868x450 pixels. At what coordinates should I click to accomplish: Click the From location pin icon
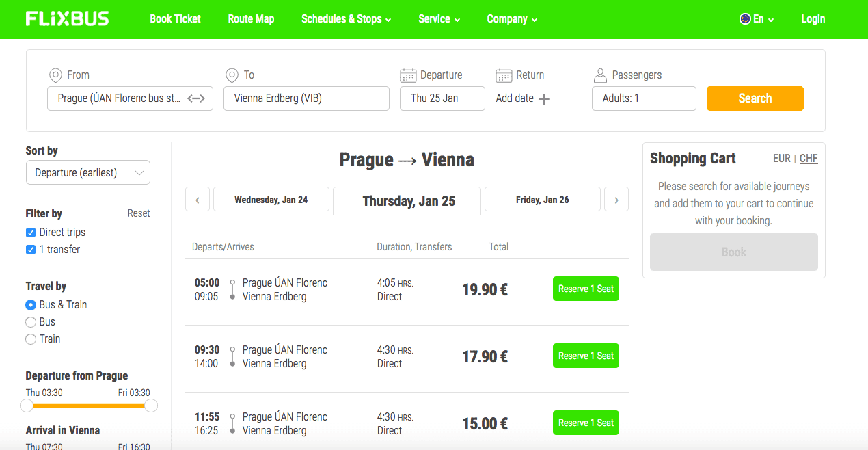click(55, 75)
